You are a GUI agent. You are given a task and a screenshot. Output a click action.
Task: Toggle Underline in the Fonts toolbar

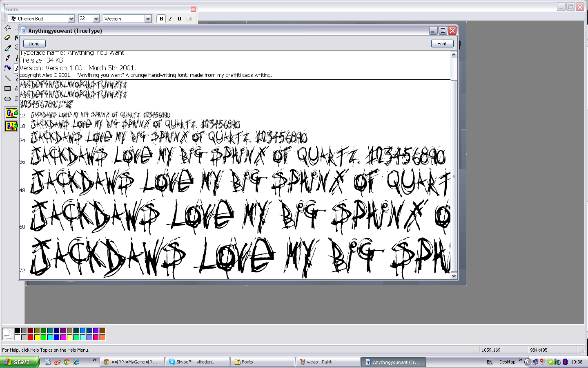point(179,19)
